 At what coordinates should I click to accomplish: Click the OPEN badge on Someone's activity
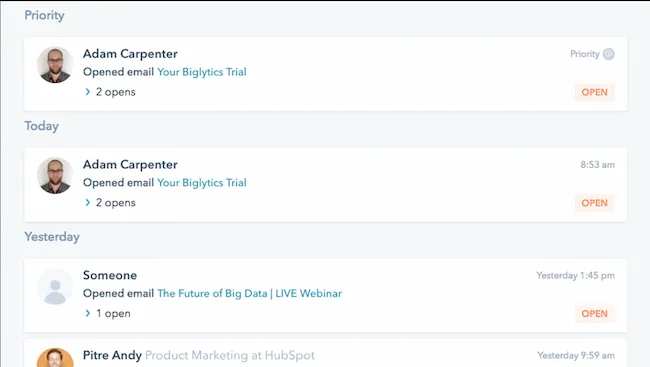(594, 314)
